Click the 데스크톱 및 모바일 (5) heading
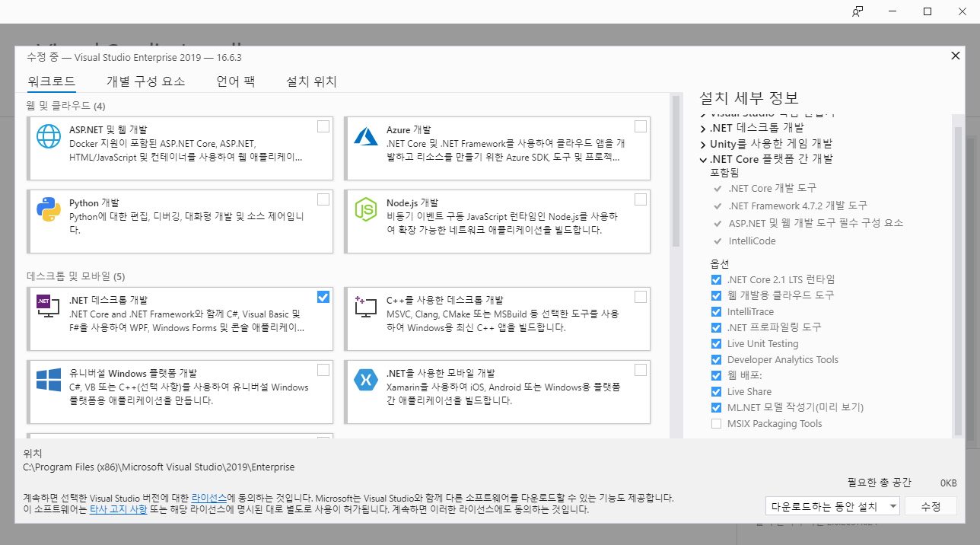The width and height of the screenshot is (980, 545). [x=75, y=276]
